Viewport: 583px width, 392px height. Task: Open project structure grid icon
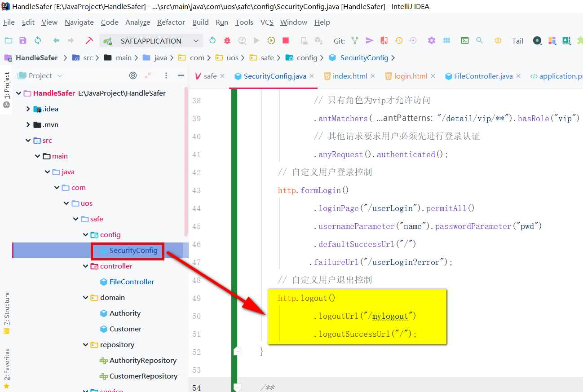tap(446, 40)
